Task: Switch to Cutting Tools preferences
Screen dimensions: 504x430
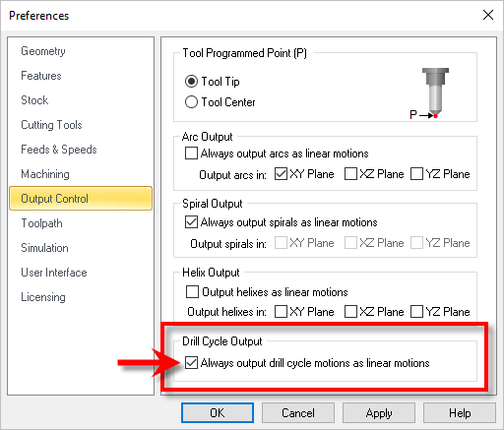Action: [51, 125]
